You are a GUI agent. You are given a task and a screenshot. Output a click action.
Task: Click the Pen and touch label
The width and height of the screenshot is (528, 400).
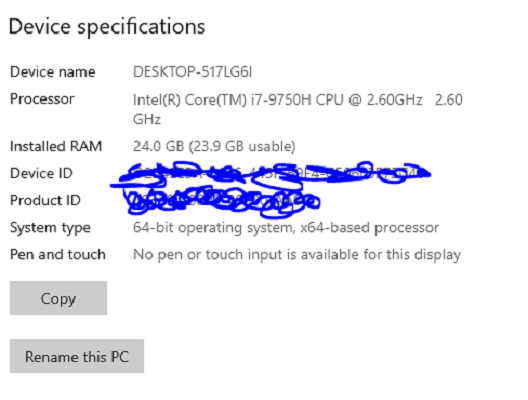pyautogui.click(x=58, y=254)
